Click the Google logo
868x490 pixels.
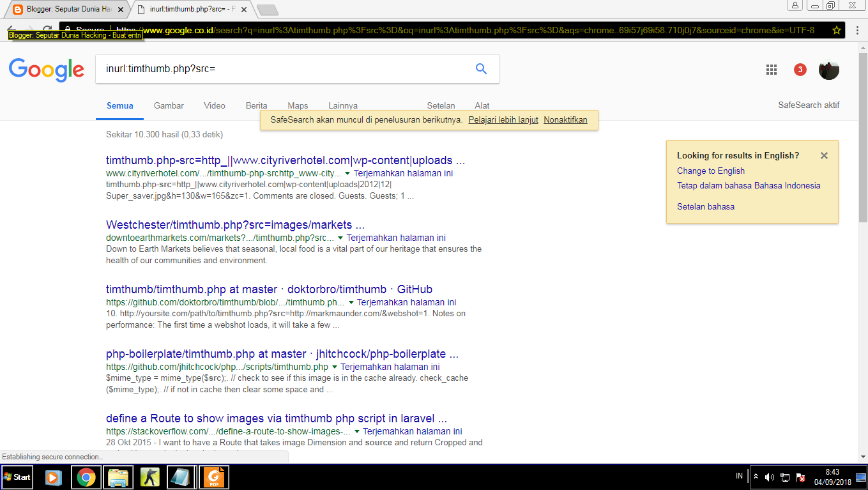[x=47, y=70]
